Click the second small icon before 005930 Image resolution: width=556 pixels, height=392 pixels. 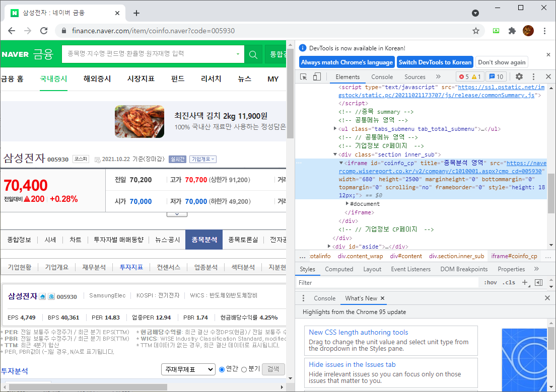51,296
